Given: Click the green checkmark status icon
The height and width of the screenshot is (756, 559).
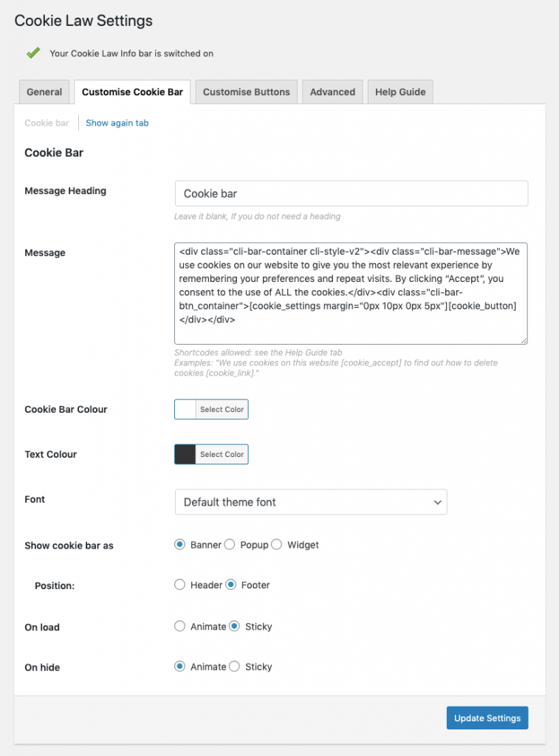Looking at the screenshot, I should (x=33, y=53).
